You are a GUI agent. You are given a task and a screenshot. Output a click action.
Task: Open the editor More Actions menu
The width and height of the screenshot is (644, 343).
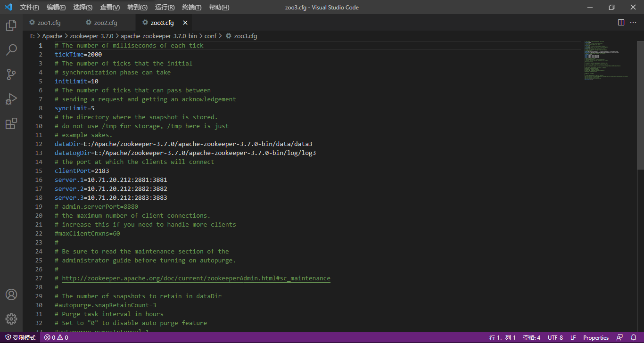[634, 23]
